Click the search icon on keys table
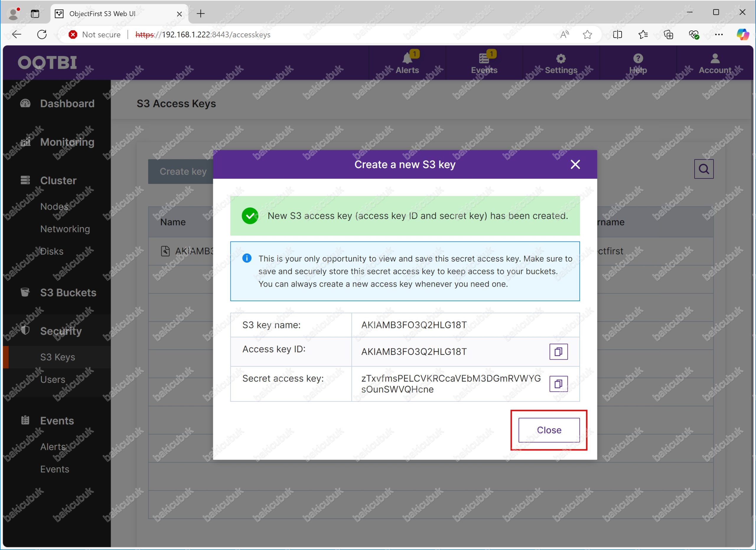This screenshot has width=756, height=550. coord(704,169)
